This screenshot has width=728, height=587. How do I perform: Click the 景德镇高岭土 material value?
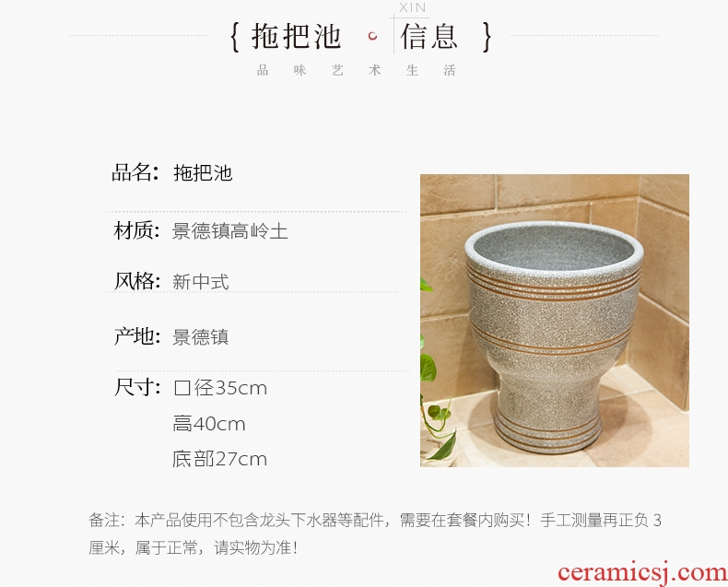229,230
